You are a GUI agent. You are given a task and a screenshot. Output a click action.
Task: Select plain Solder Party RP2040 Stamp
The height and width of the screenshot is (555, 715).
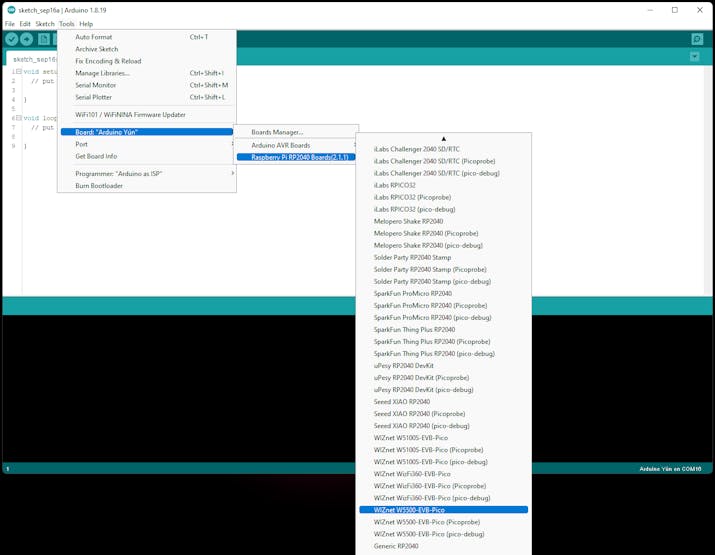[443, 257]
